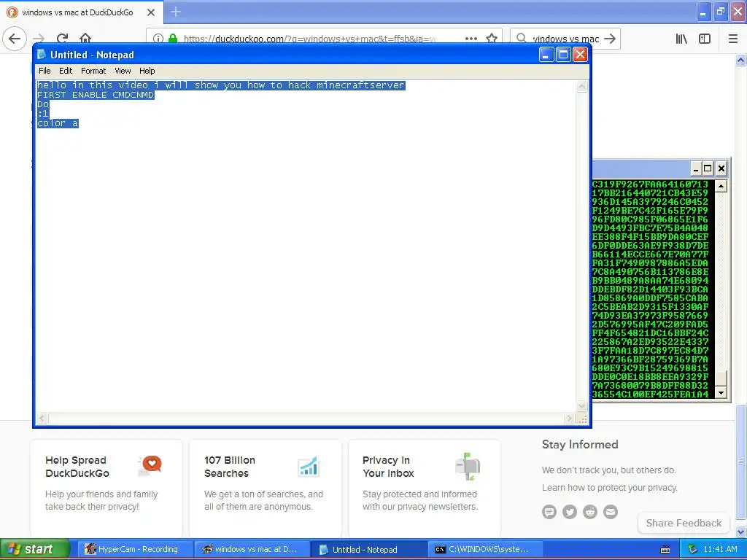
Task: Click the 11:41 AM system clock
Action: click(x=720, y=549)
